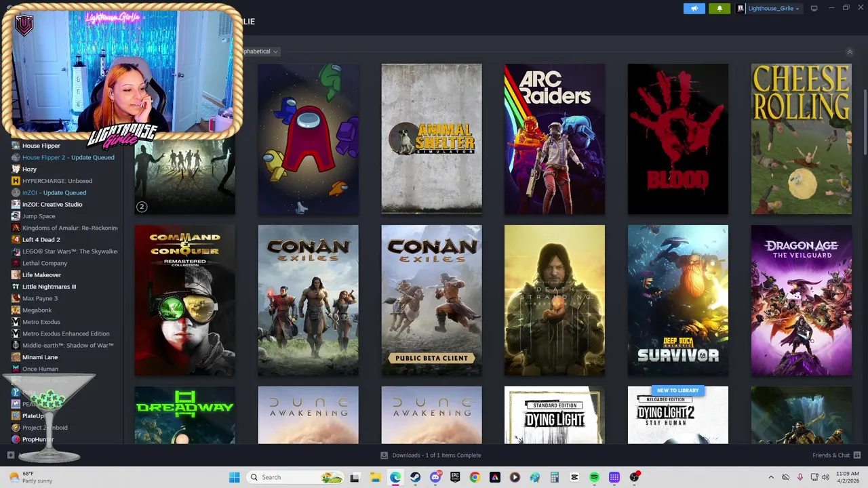Open Dying Light 2 Stay Human cover
Viewport: 868px width, 488px height.
(678, 415)
